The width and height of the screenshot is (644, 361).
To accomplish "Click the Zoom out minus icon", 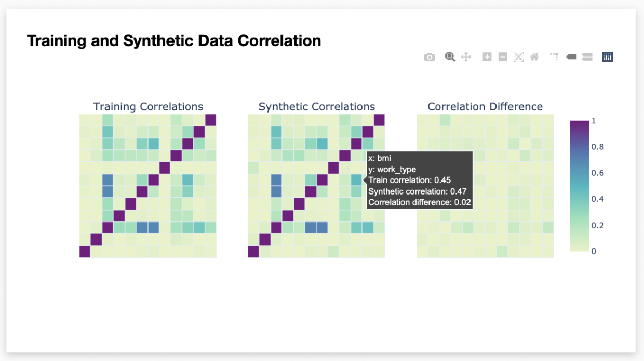I will click(503, 57).
